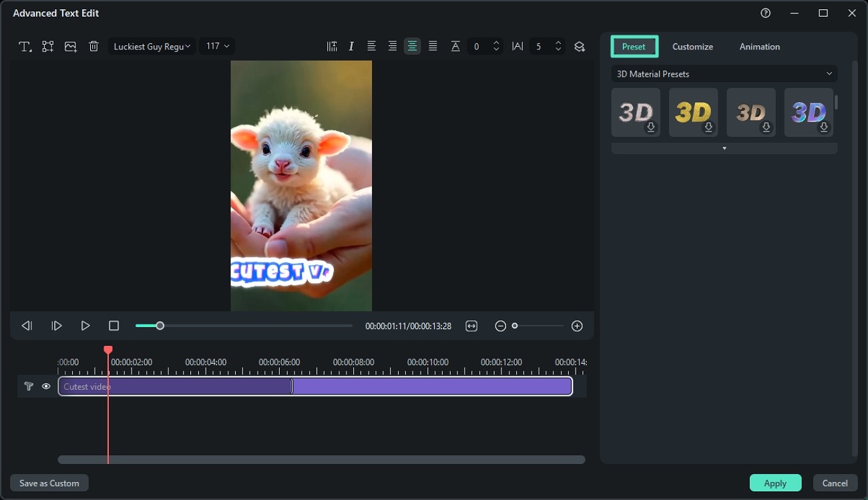Open the Customize tab

click(x=692, y=47)
